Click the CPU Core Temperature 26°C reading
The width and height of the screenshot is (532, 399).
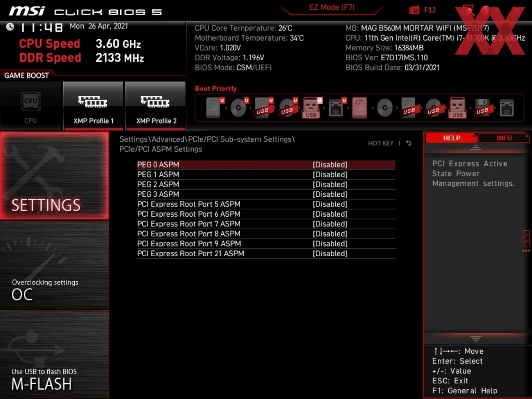click(243, 28)
